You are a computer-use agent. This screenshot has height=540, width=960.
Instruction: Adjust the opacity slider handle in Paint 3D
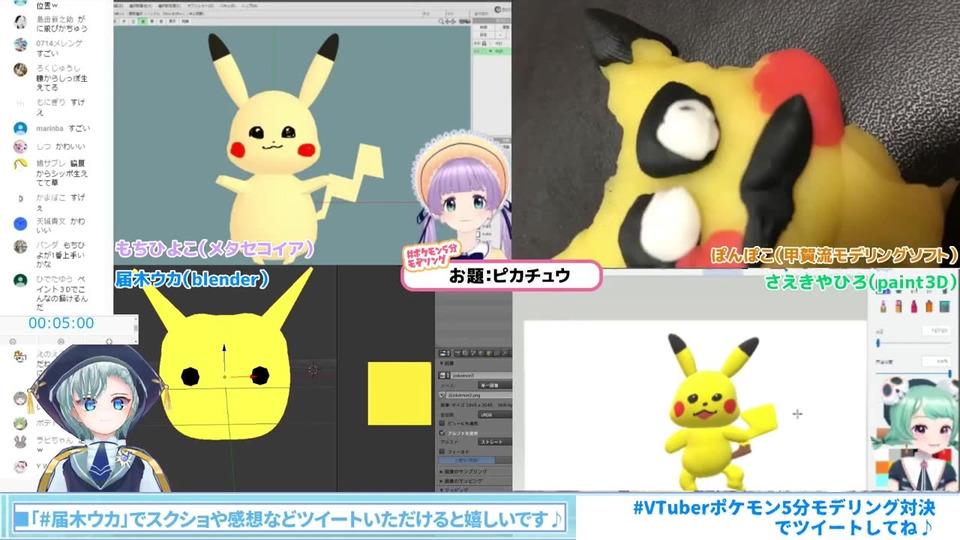point(950,373)
